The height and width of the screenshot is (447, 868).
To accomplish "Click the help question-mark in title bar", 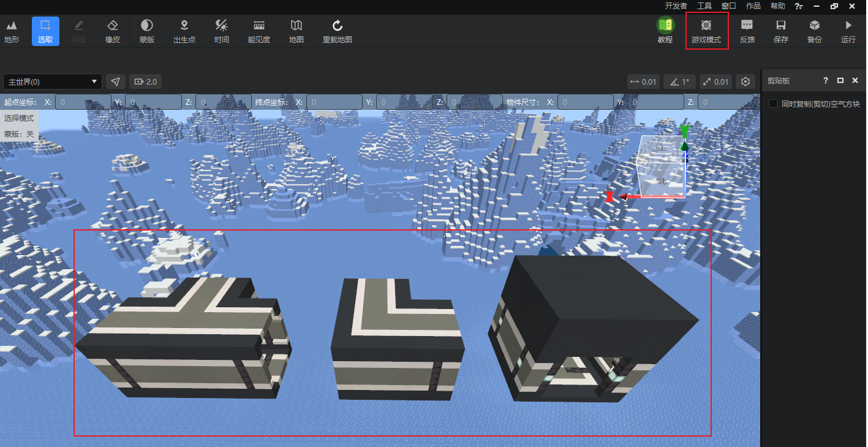I will (x=798, y=6).
